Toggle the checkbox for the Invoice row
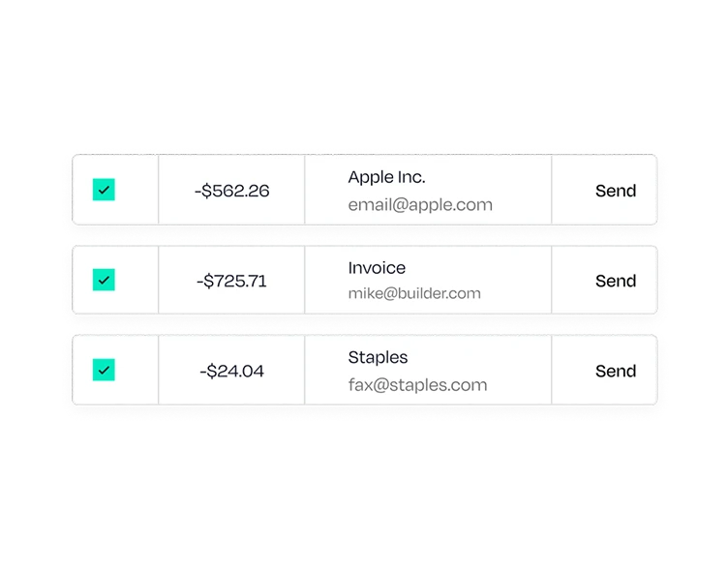 [x=104, y=280]
